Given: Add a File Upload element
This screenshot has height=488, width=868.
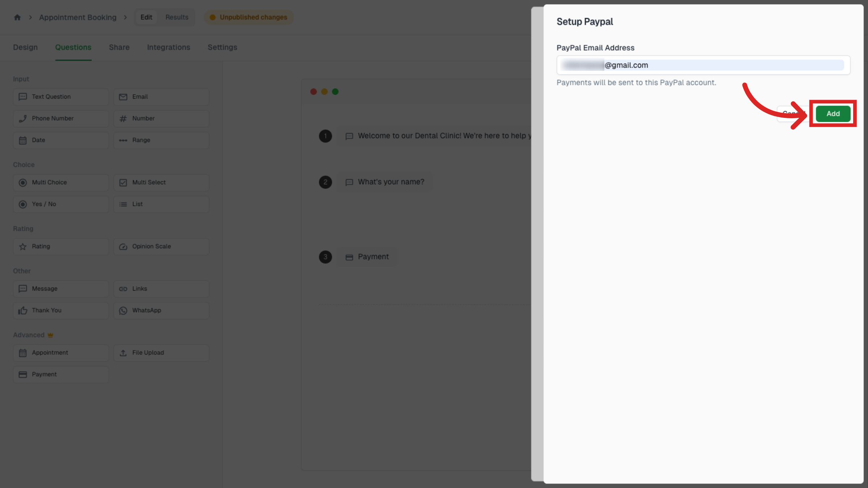Looking at the screenshot, I should [161, 353].
